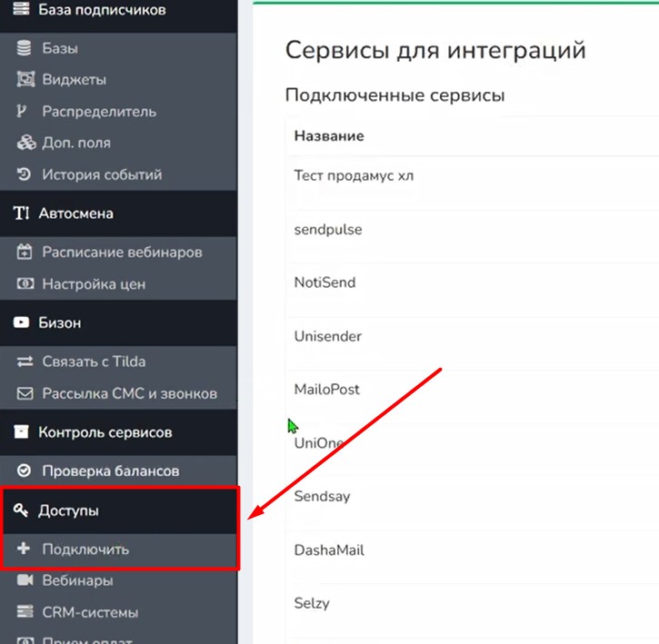The image size is (659, 644).
Task: Click the Рассылка СМС envelope icon
Action: [x=25, y=394]
